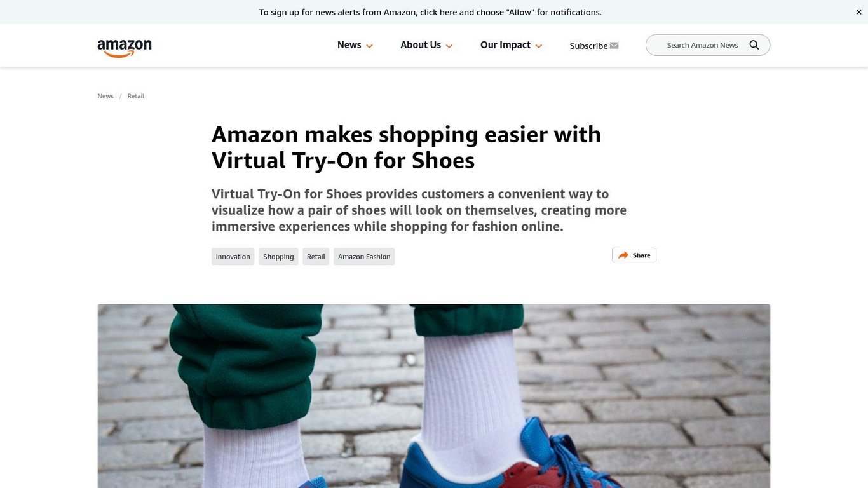Open the About Us menu item

pyautogui.click(x=421, y=45)
